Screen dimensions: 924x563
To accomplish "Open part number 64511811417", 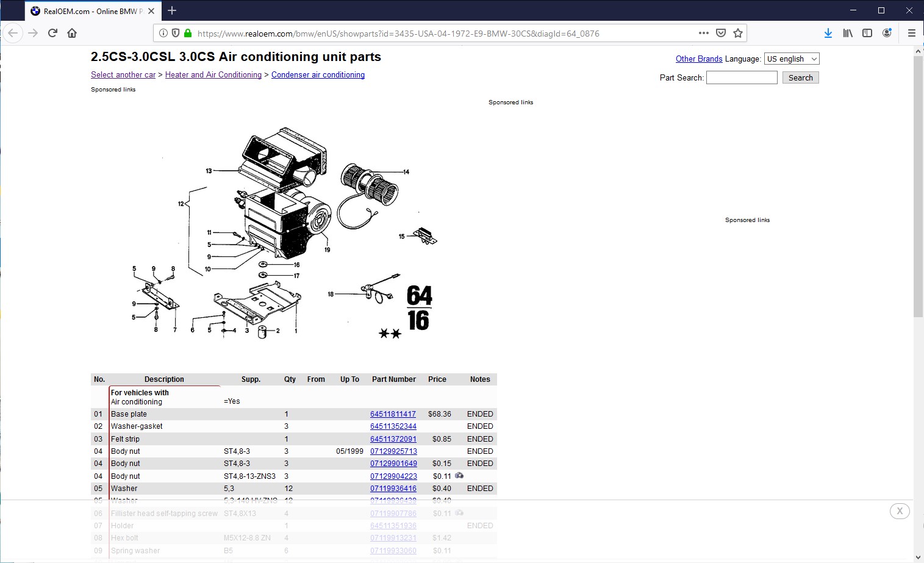I will coord(393,414).
